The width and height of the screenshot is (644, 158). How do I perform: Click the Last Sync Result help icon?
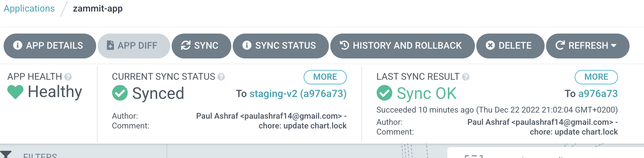coord(465,77)
